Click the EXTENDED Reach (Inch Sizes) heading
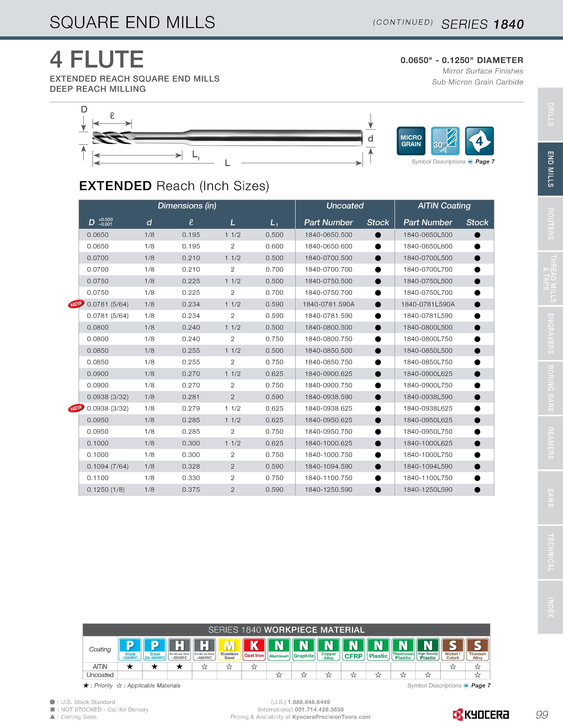 pyautogui.click(x=174, y=186)
